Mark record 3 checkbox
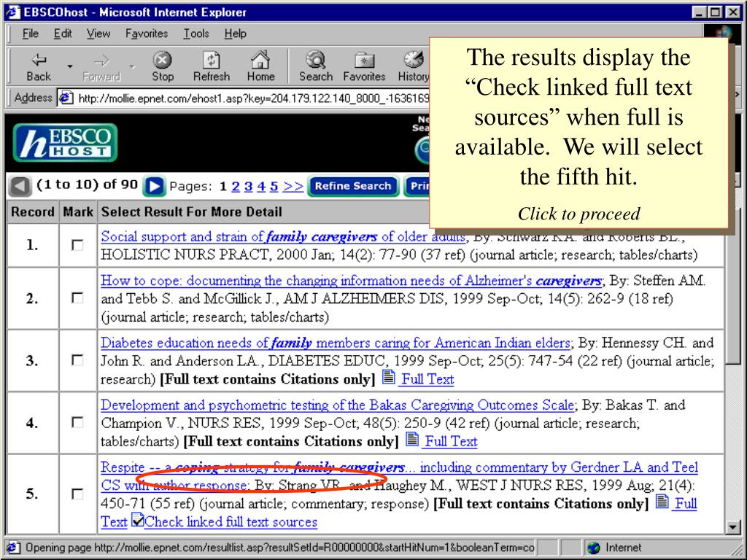Image resolution: width=747 pixels, height=560 pixels. (77, 360)
